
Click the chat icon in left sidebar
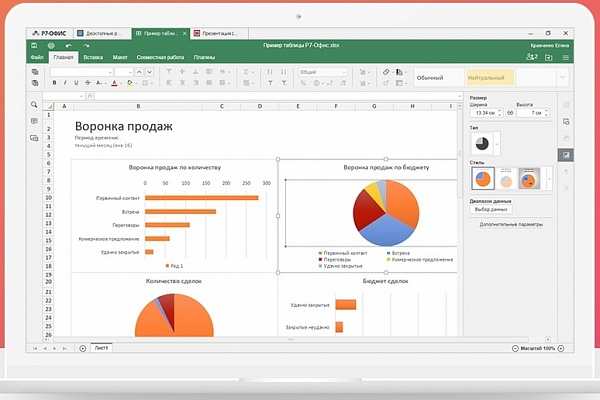pos(34,138)
